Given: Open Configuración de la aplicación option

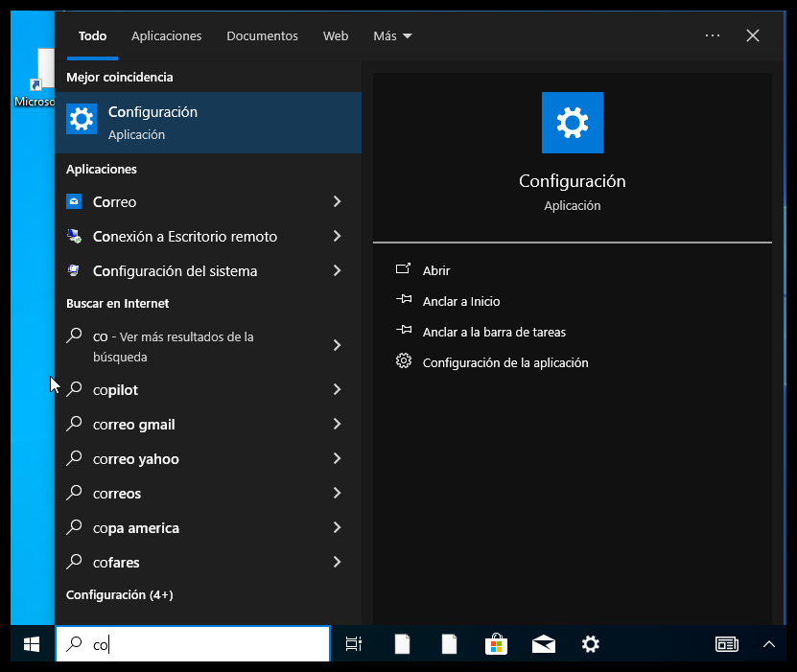Looking at the screenshot, I should [505, 362].
